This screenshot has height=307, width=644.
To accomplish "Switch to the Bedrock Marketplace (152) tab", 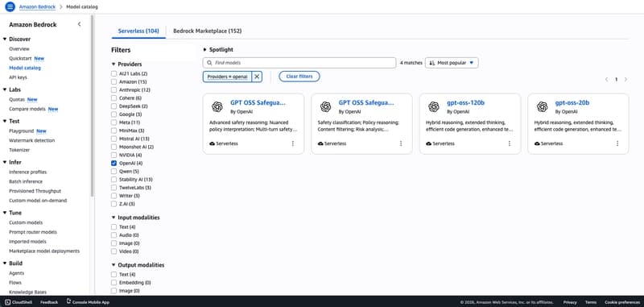I will click(208, 31).
